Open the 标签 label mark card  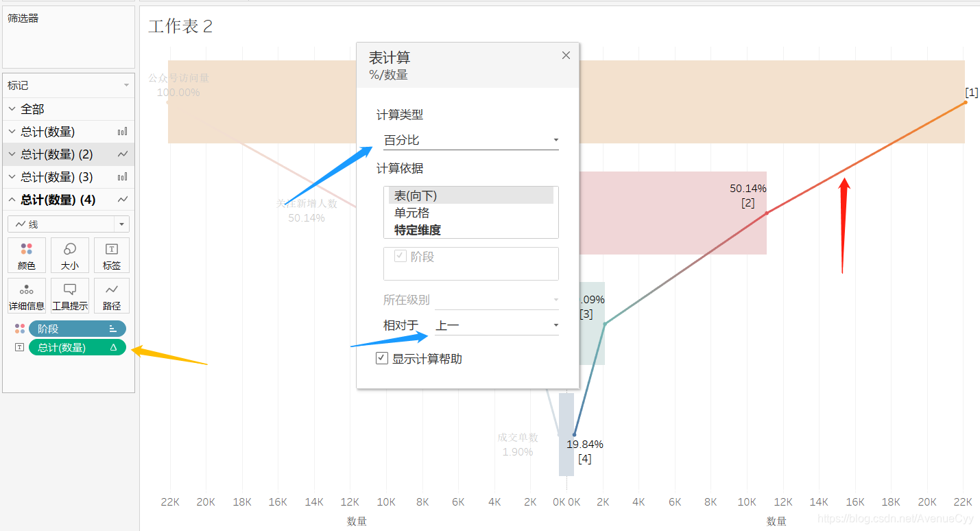(x=112, y=255)
